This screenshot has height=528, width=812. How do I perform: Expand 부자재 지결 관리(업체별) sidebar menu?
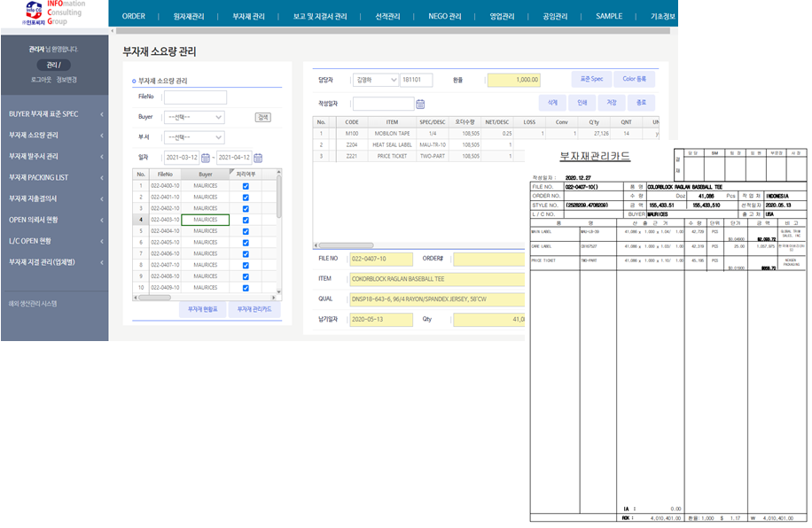54,262
